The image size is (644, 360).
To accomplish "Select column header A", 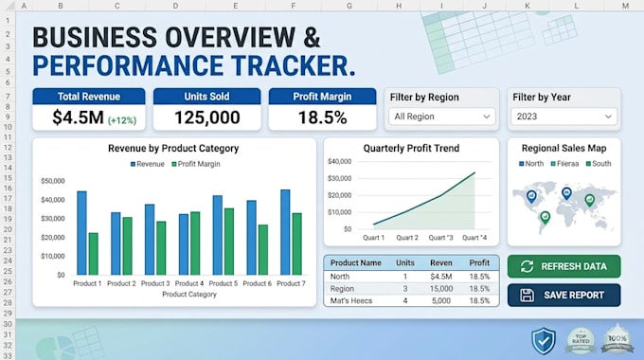I will pyautogui.click(x=24, y=6).
